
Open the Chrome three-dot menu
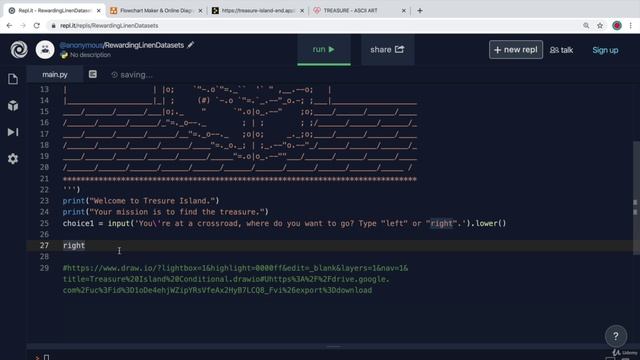coord(631,25)
